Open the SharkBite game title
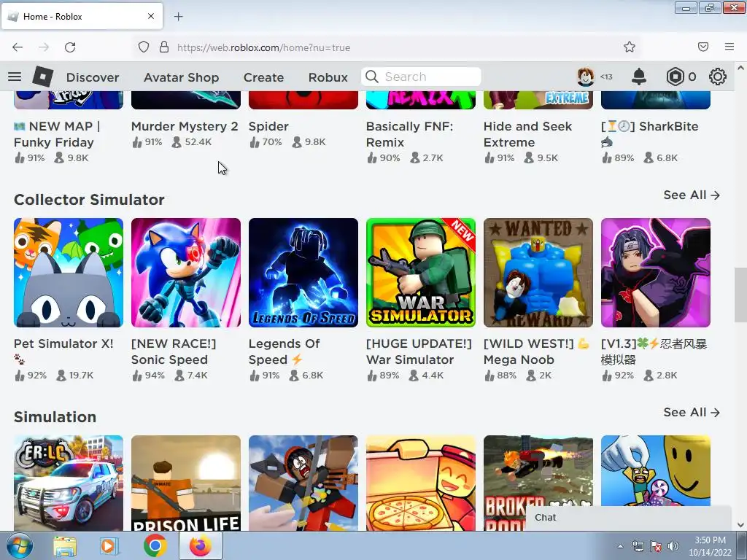This screenshot has height=560, width=747. click(650, 134)
